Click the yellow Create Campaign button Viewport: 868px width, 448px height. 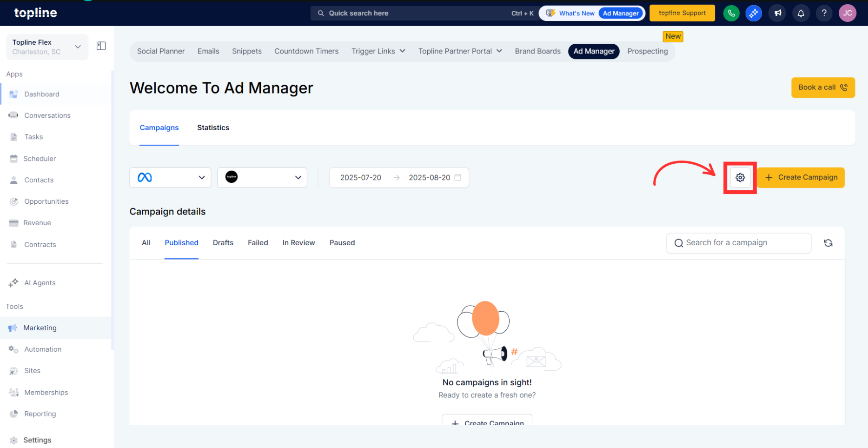[x=801, y=177]
